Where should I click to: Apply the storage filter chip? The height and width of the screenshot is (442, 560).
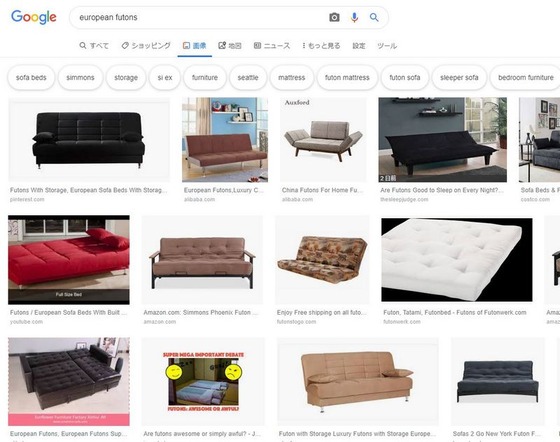pyautogui.click(x=126, y=77)
